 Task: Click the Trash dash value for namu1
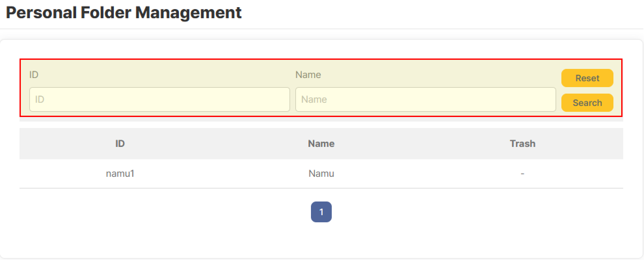click(x=522, y=174)
